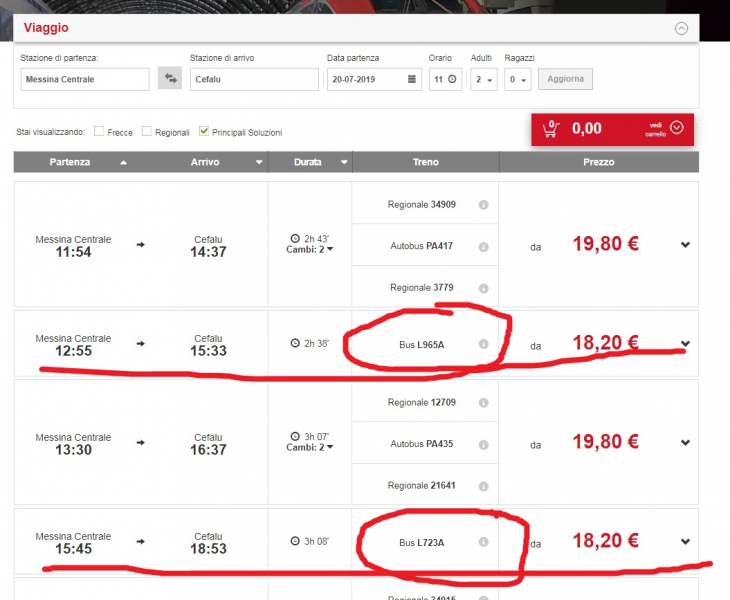
Task: Click the Aggiorna button
Action: [x=565, y=79]
